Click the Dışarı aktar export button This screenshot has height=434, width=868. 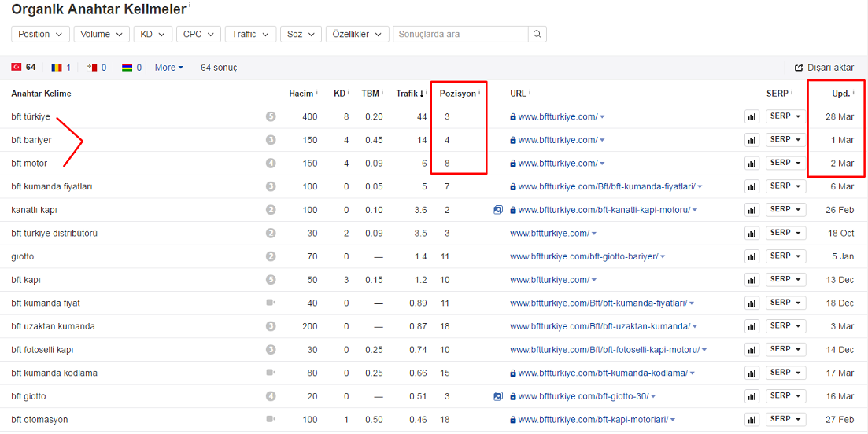tap(824, 68)
